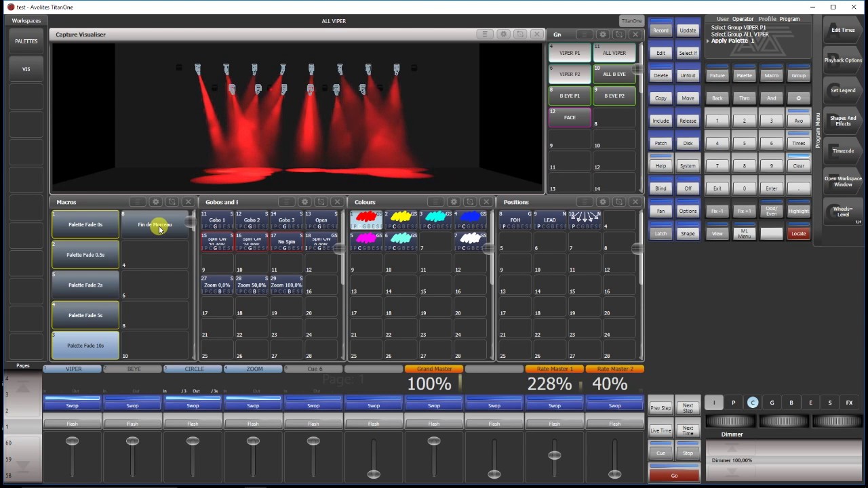
Task: Click Flash button for ZOOM playback
Action: 253,424
